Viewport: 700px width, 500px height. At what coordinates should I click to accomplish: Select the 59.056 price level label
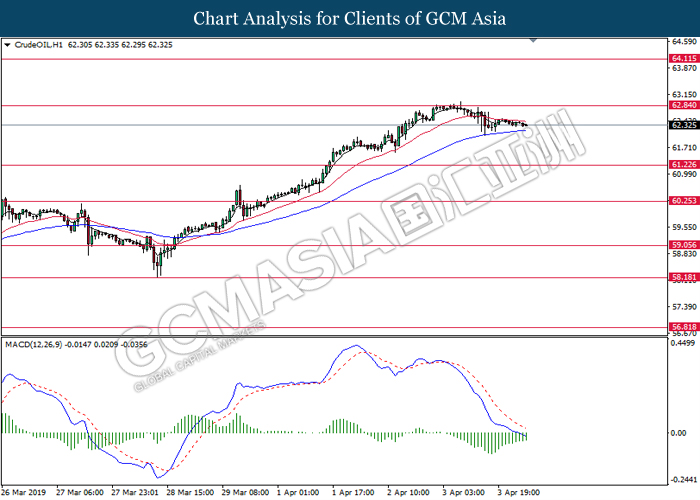(x=683, y=245)
